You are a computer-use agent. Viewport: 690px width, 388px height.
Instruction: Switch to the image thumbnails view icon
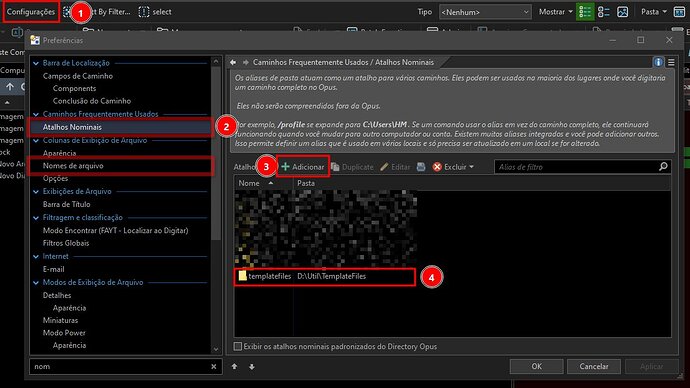pos(623,12)
